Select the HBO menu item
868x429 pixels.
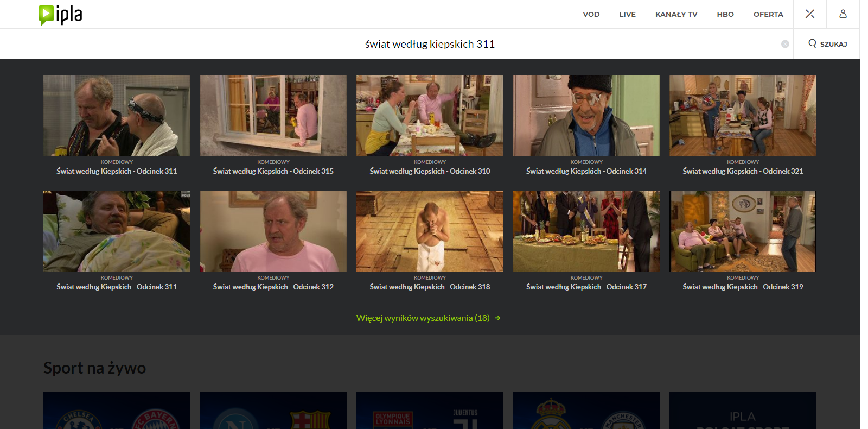pos(725,15)
